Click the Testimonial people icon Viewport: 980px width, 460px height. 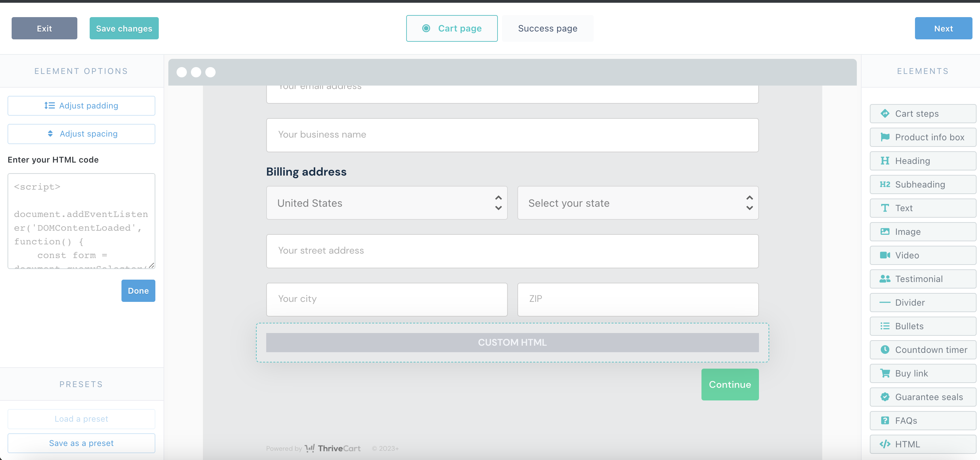(885, 279)
